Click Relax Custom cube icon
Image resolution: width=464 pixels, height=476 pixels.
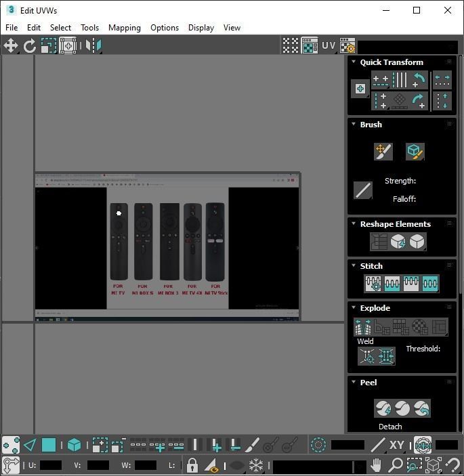pos(417,242)
